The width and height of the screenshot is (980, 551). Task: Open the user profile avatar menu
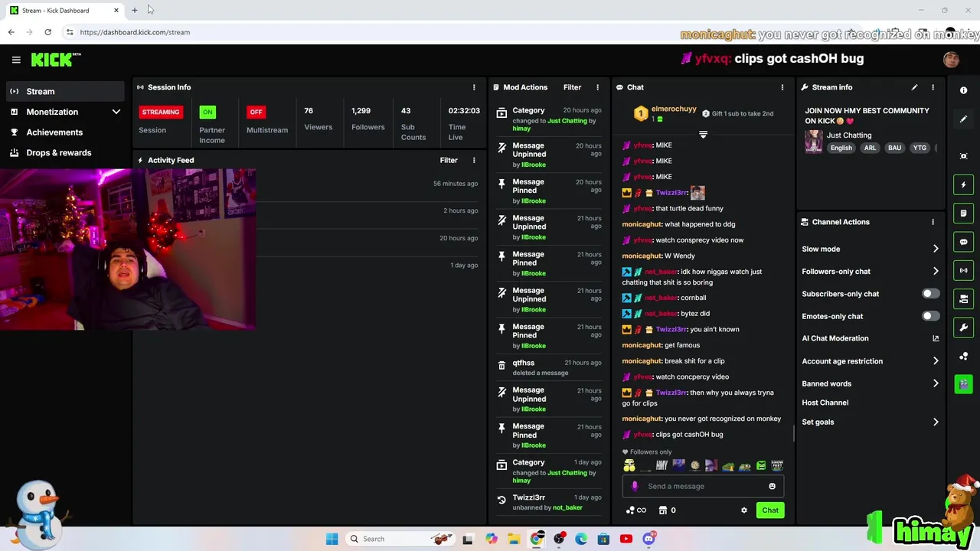pos(951,60)
